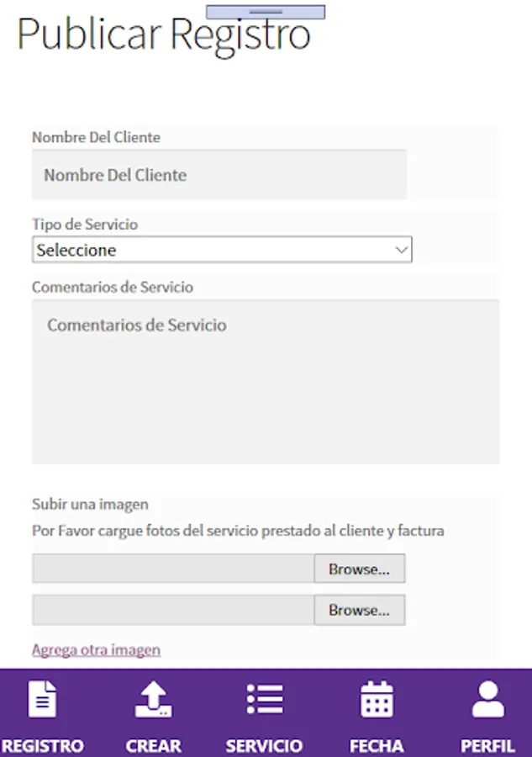Open the PERFIL tab label
This screenshot has width=532, height=757.
tap(487, 746)
